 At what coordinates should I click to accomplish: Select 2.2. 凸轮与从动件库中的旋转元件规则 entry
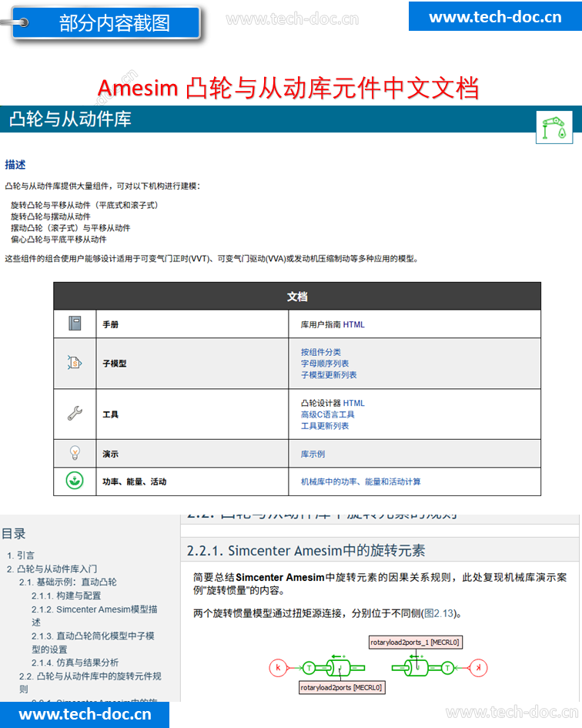coord(90,683)
